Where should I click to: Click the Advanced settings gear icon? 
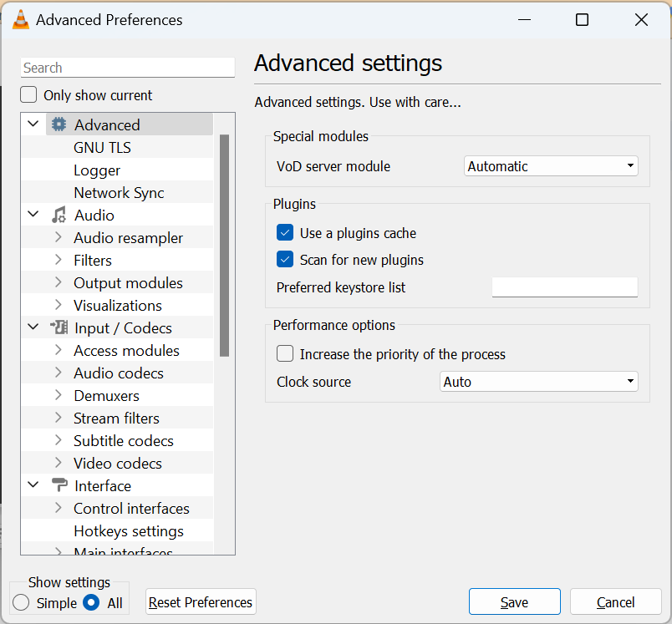tap(57, 124)
